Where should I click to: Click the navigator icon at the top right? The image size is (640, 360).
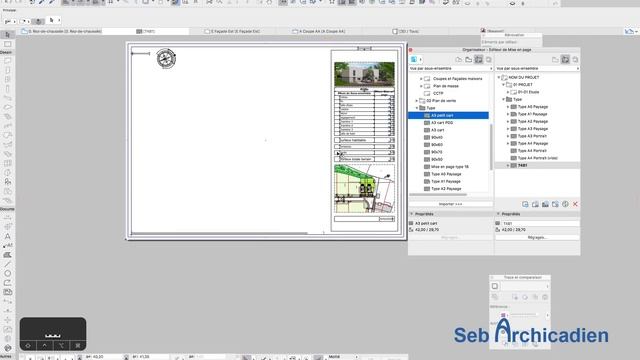[630, 31]
